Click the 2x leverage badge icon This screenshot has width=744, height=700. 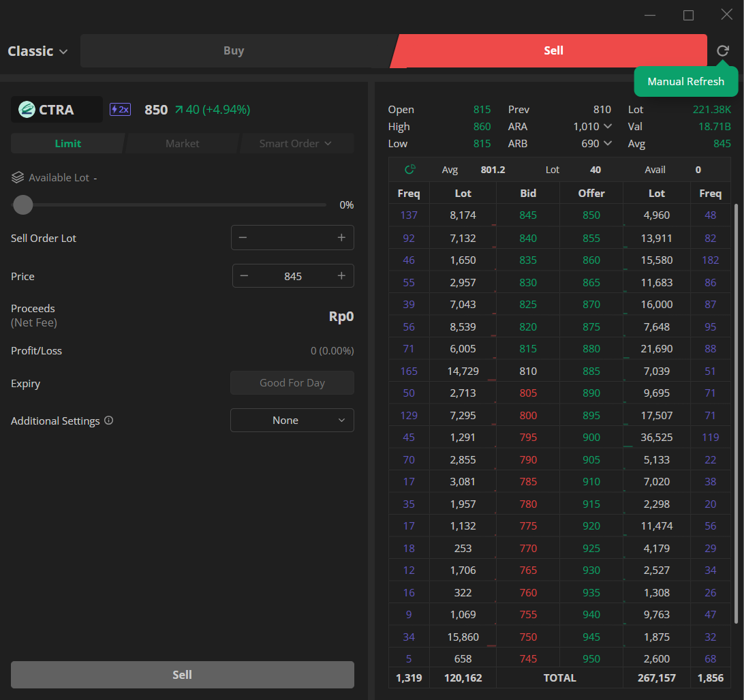tap(120, 109)
